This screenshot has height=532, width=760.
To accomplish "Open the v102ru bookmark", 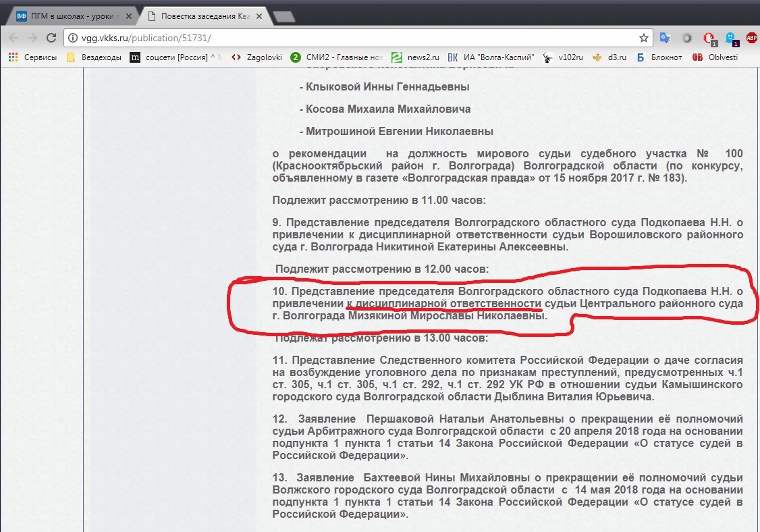I will (563, 57).
